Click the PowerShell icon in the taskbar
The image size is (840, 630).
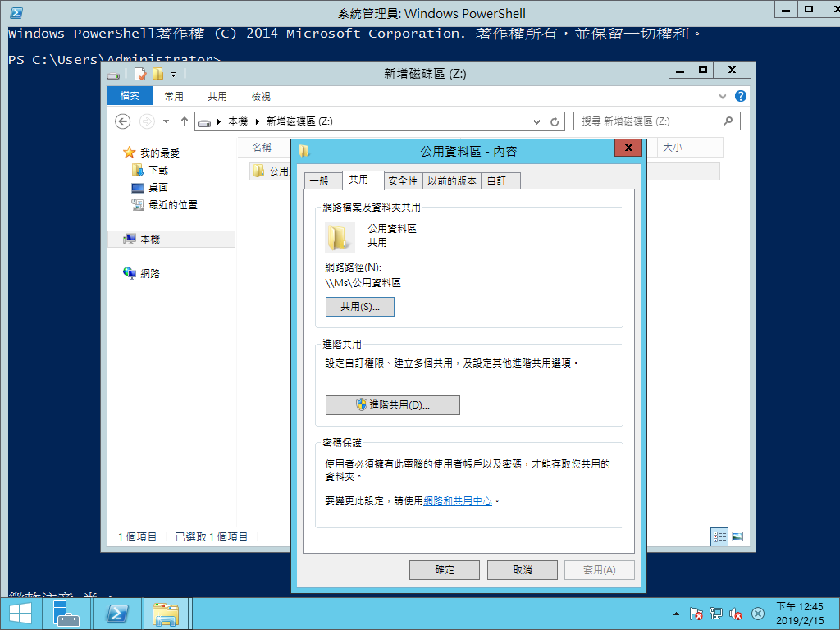117,614
